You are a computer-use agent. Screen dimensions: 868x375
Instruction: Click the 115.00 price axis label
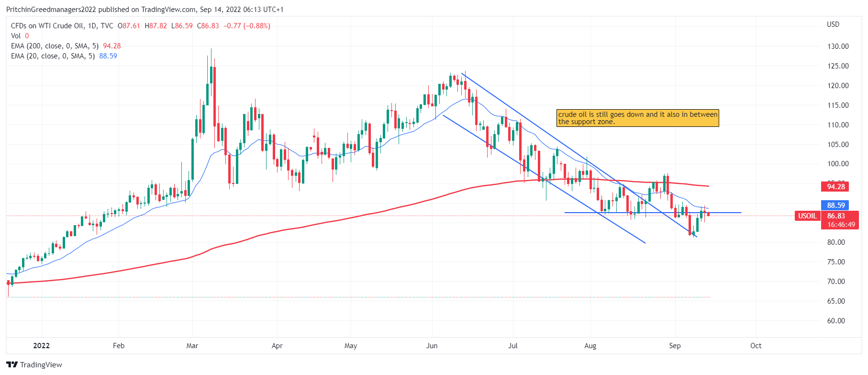tap(838, 105)
